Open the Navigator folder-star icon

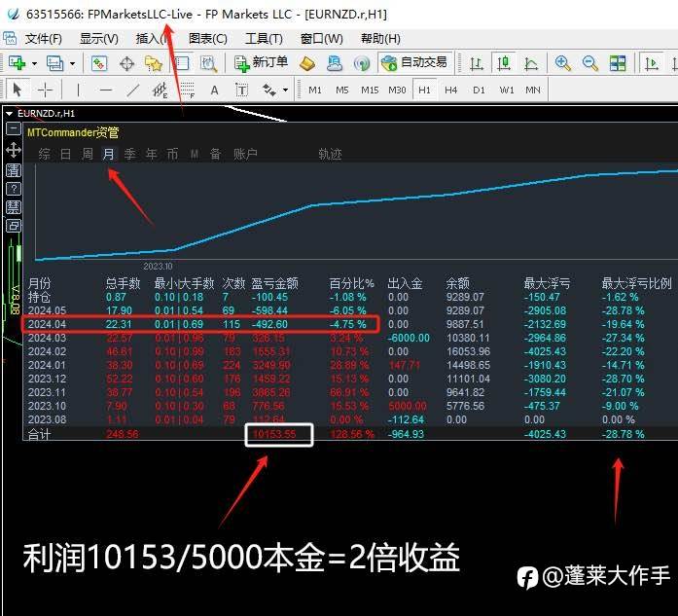pyautogui.click(x=154, y=63)
